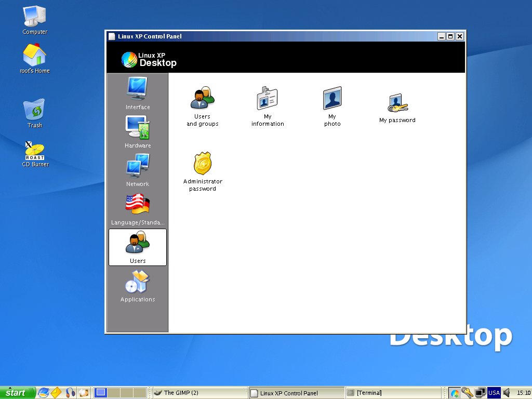
Task: Maximize the Linux XP Control Panel window
Action: (x=450, y=36)
